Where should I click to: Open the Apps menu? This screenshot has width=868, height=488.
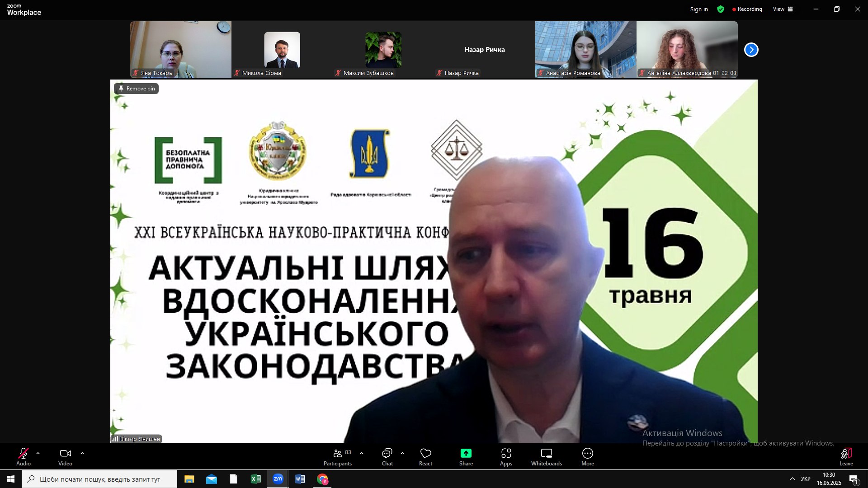pyautogui.click(x=506, y=454)
